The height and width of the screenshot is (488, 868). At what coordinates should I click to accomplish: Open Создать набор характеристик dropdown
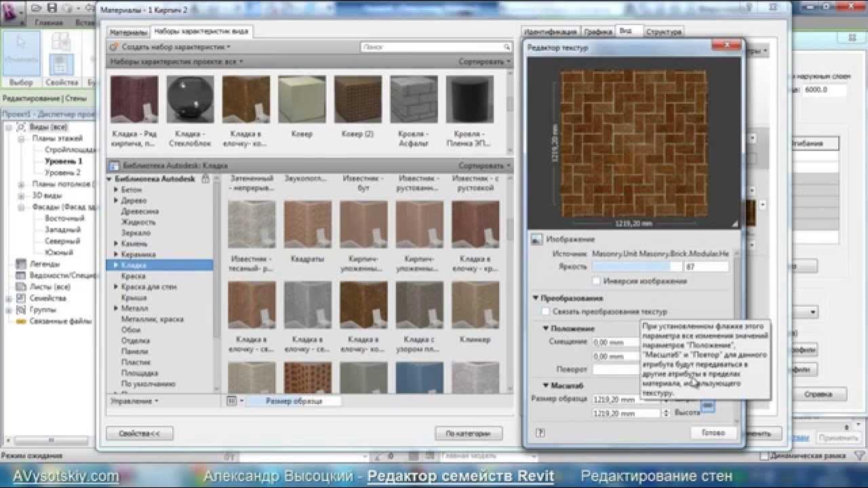tap(176, 47)
